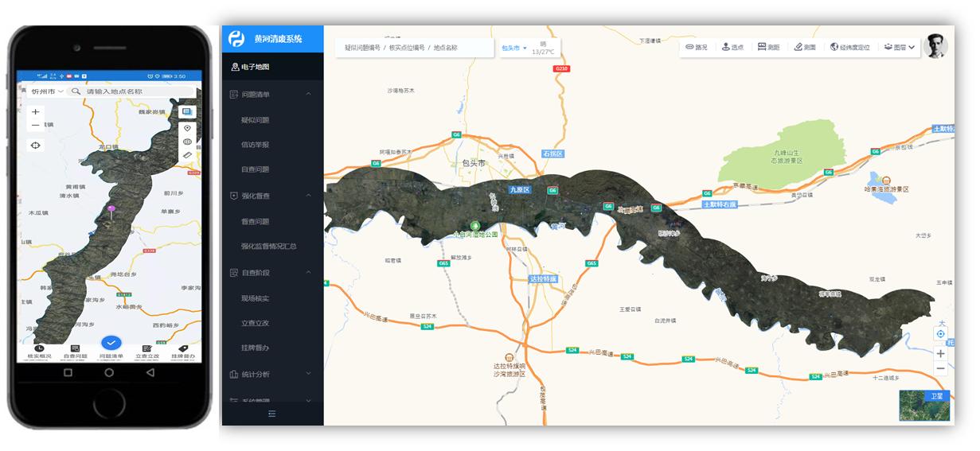Click the phone map globe icon

click(x=187, y=142)
